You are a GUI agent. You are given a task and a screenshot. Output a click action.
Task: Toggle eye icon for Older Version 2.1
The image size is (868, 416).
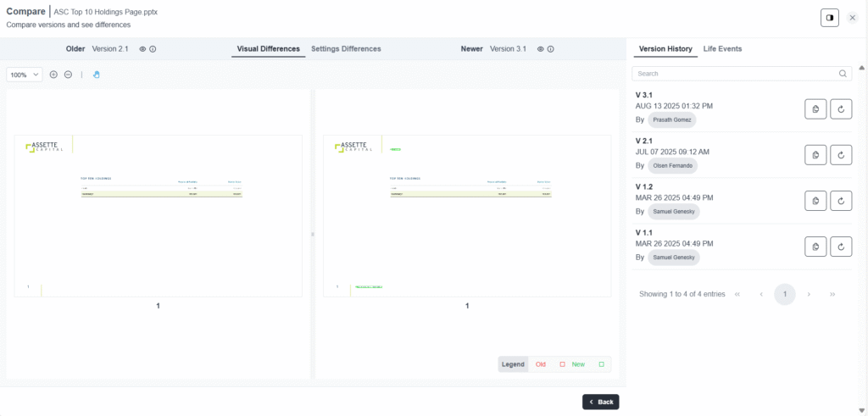pos(142,49)
